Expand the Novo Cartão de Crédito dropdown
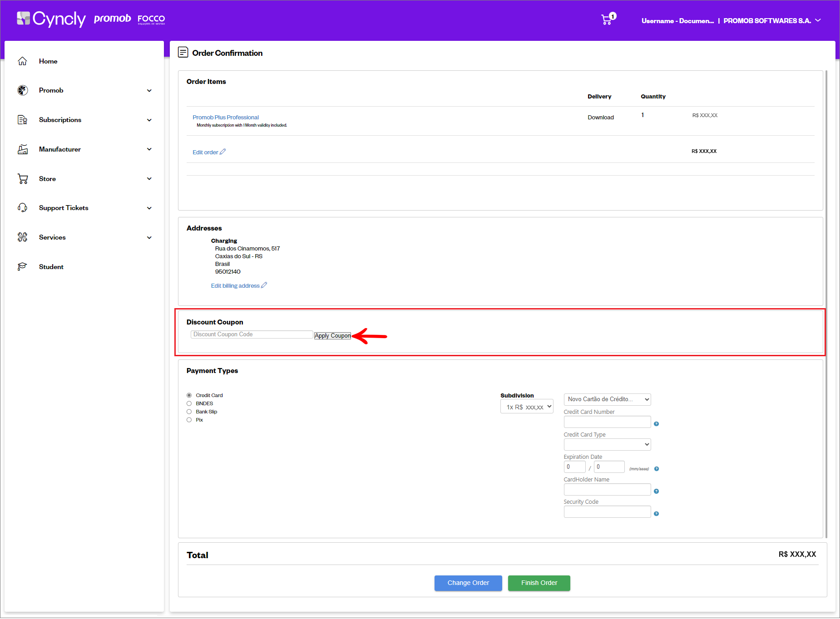This screenshot has height=619, width=840. coord(607,399)
